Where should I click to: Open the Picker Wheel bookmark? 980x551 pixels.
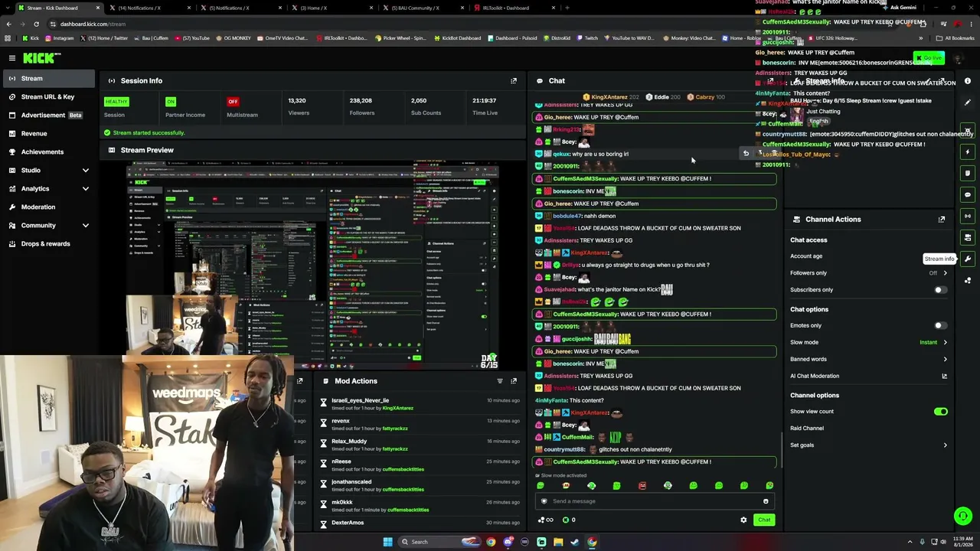(400, 37)
